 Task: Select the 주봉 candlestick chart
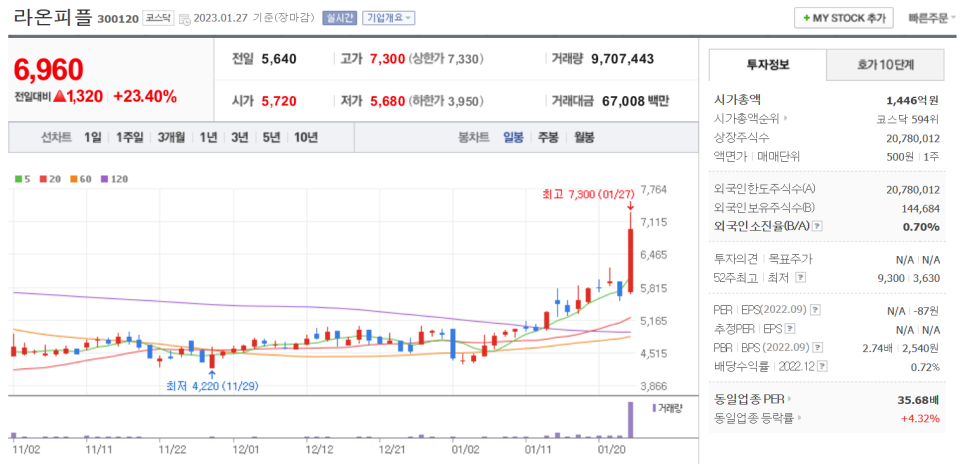coord(549,137)
